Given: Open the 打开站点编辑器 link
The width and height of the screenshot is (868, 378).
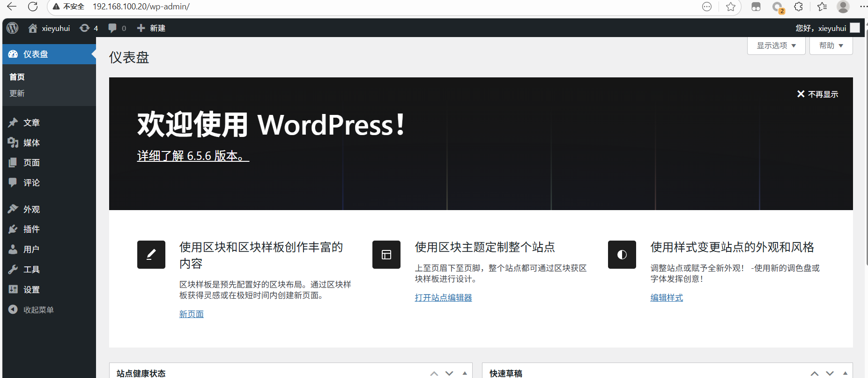Looking at the screenshot, I should point(444,298).
